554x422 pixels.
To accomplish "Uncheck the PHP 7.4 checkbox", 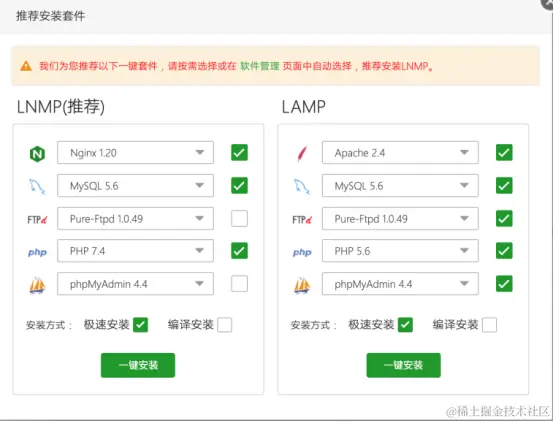I will [239, 251].
